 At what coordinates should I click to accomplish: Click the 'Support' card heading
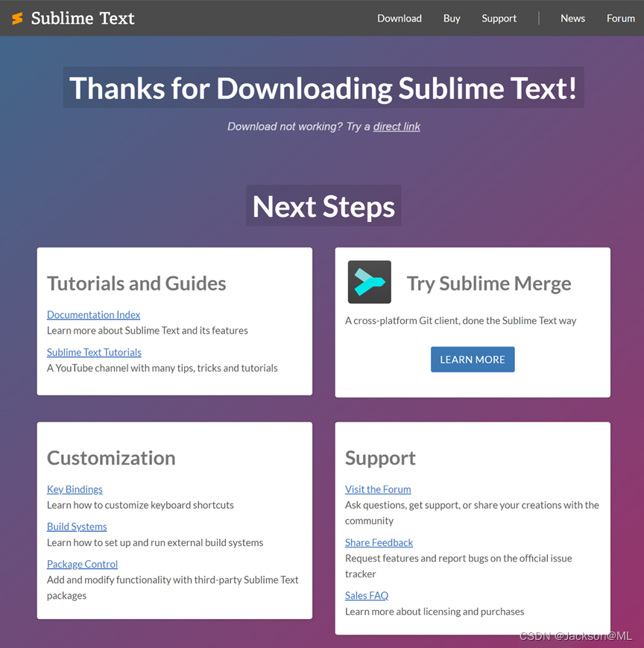pyautogui.click(x=380, y=458)
